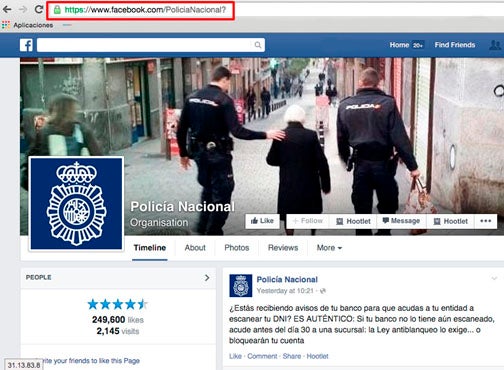Switch to the Timeline tab

pyautogui.click(x=150, y=248)
